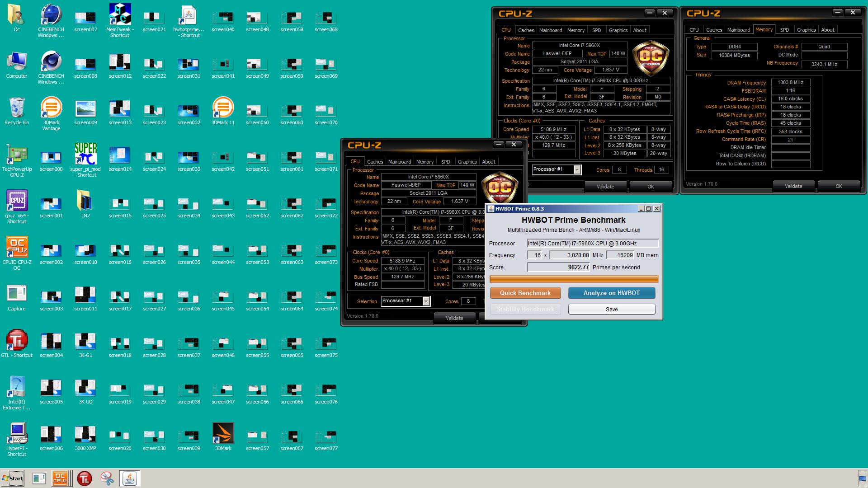Open the 3000 XMP desktop icon
The height and width of the screenshot is (488, 868).
(85, 438)
